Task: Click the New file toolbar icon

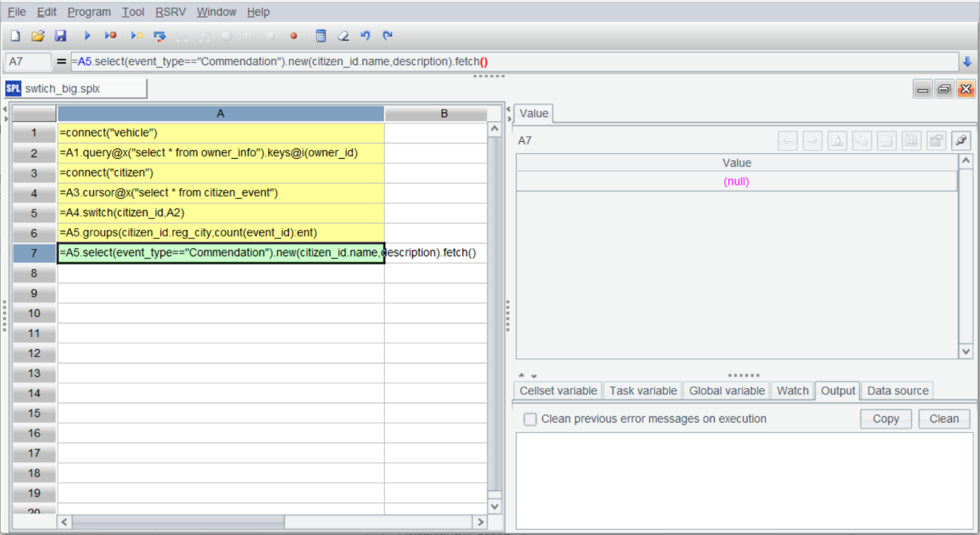Action: [15, 35]
